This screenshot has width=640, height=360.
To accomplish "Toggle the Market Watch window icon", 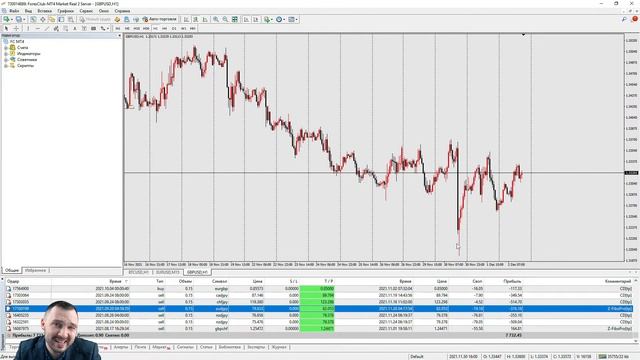I will coord(33,19).
